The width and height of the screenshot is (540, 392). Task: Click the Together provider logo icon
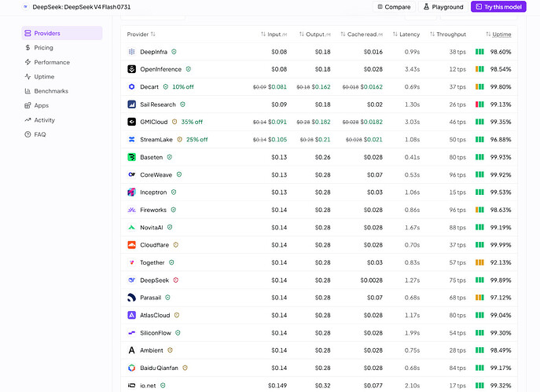click(x=131, y=262)
